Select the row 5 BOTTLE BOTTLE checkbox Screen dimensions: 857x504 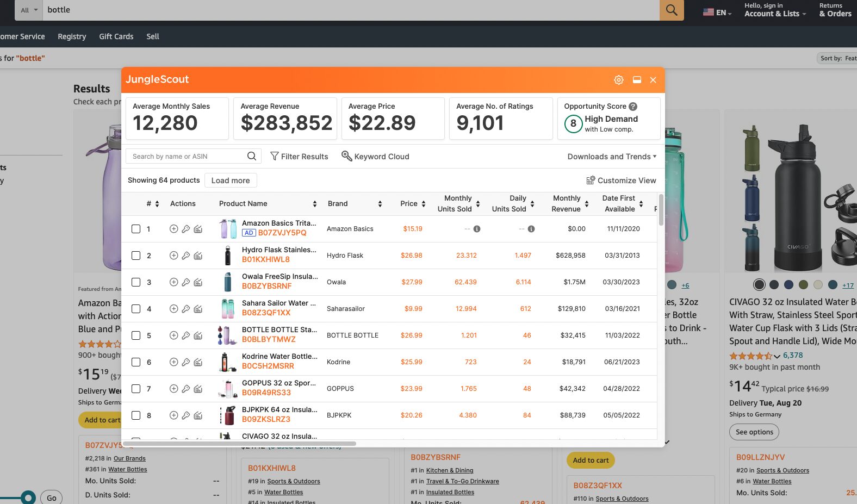click(136, 335)
